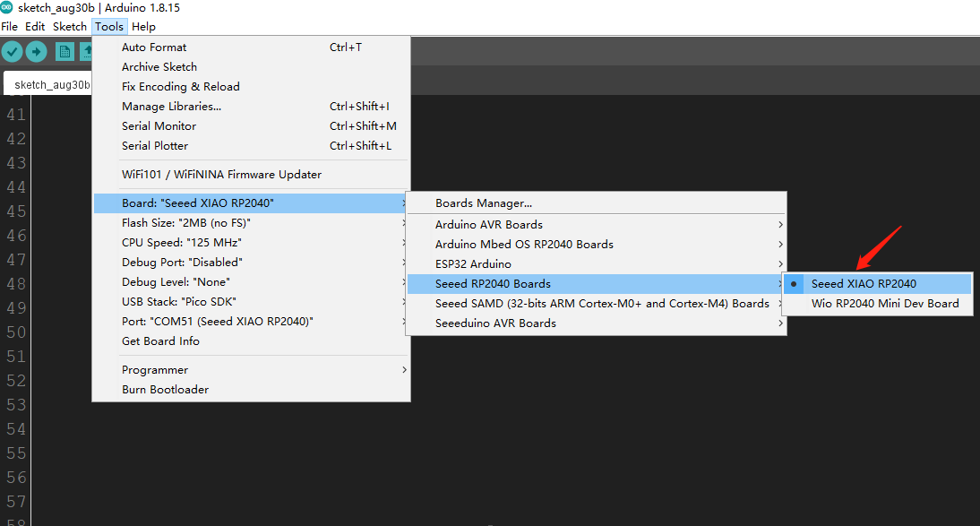Open Boards Manager
Viewport: 980px width, 526px height.
[x=597, y=203]
